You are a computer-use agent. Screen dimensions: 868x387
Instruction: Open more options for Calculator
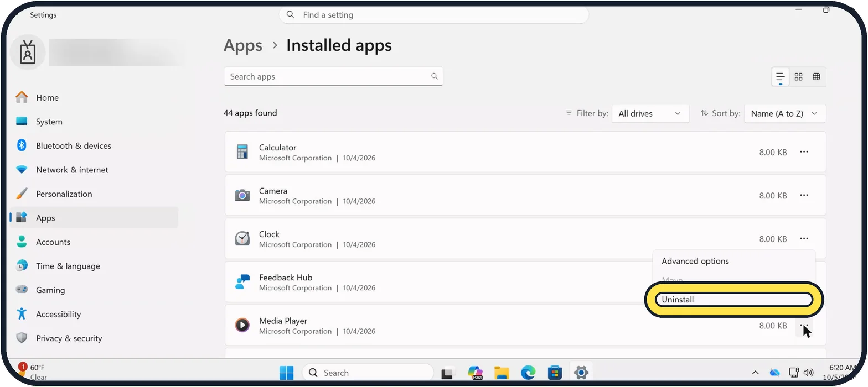pyautogui.click(x=804, y=152)
